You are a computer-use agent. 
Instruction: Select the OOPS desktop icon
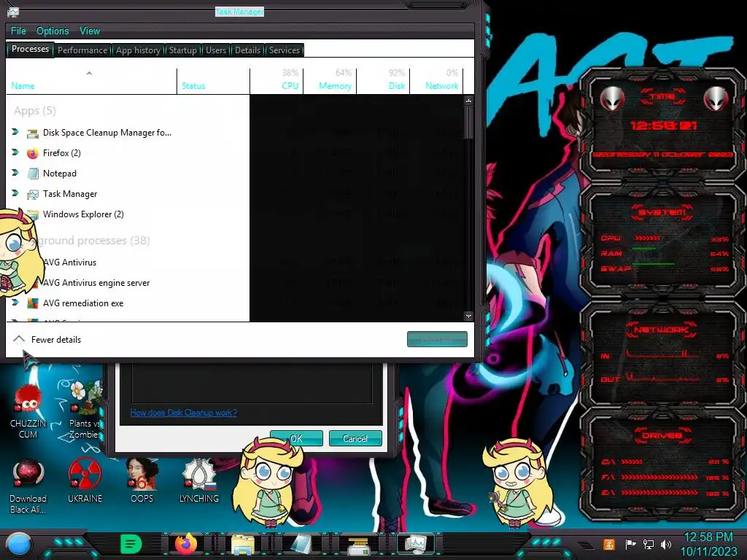(142, 481)
